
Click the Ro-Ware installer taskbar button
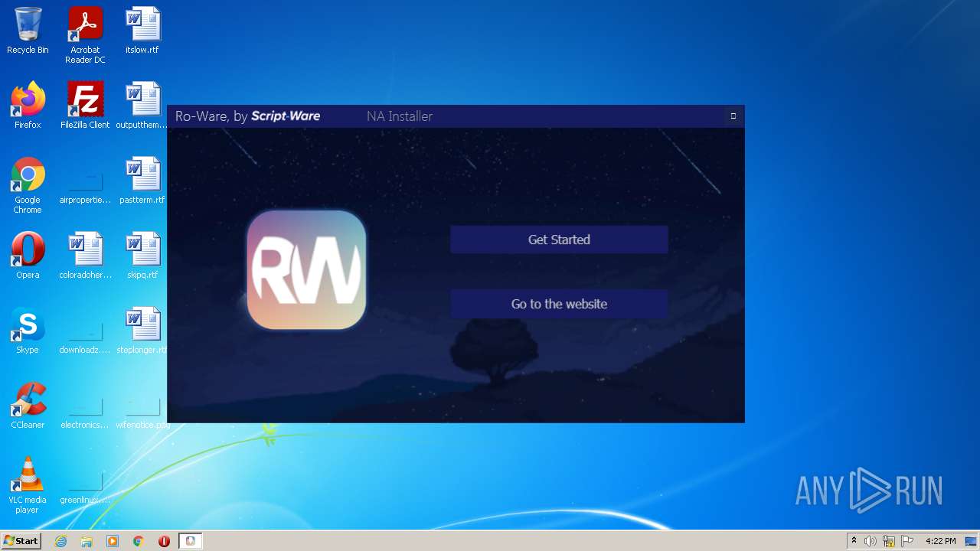(x=190, y=541)
